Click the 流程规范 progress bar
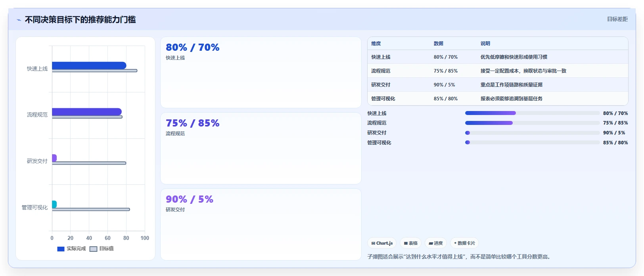 [x=532, y=123]
